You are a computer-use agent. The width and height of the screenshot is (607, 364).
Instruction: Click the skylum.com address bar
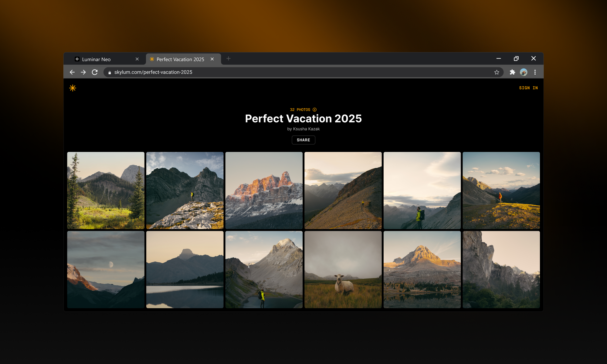point(273,72)
